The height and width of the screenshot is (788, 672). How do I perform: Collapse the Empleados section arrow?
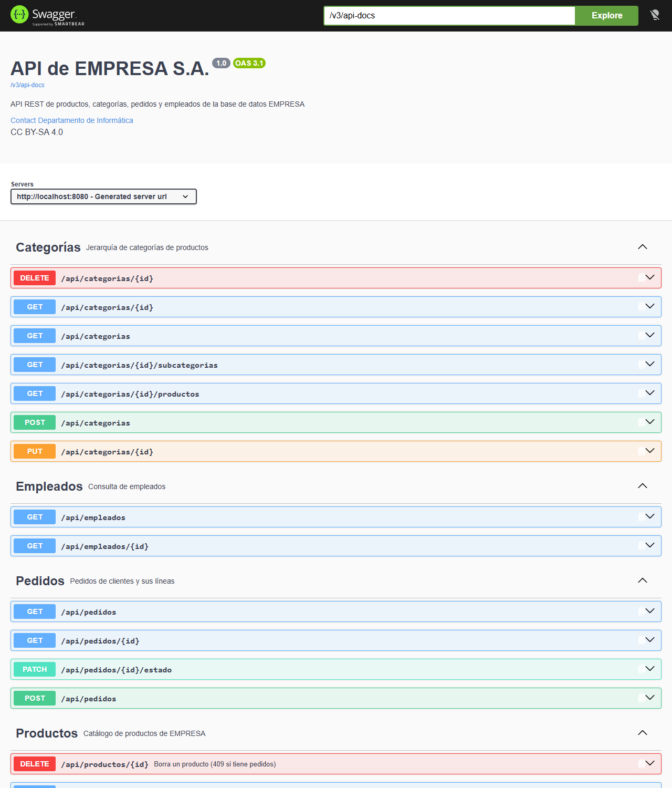643,486
